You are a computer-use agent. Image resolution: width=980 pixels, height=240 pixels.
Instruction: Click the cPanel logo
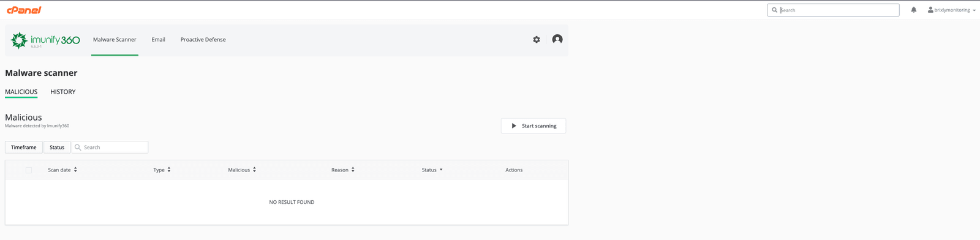pos(24,10)
